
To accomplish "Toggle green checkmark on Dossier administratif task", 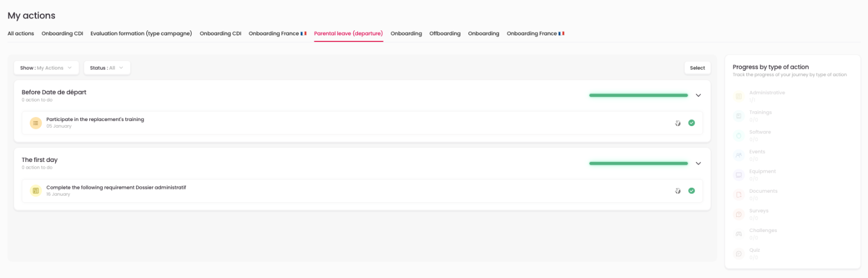I will point(691,191).
